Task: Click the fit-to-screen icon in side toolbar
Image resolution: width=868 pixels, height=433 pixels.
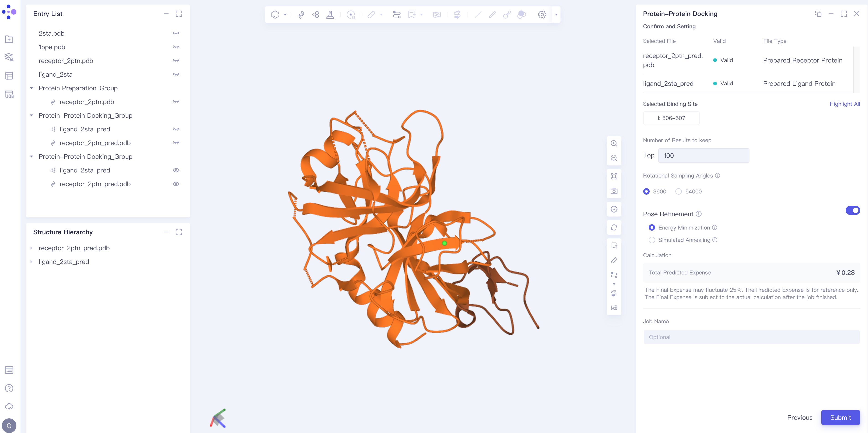Action: pyautogui.click(x=614, y=176)
